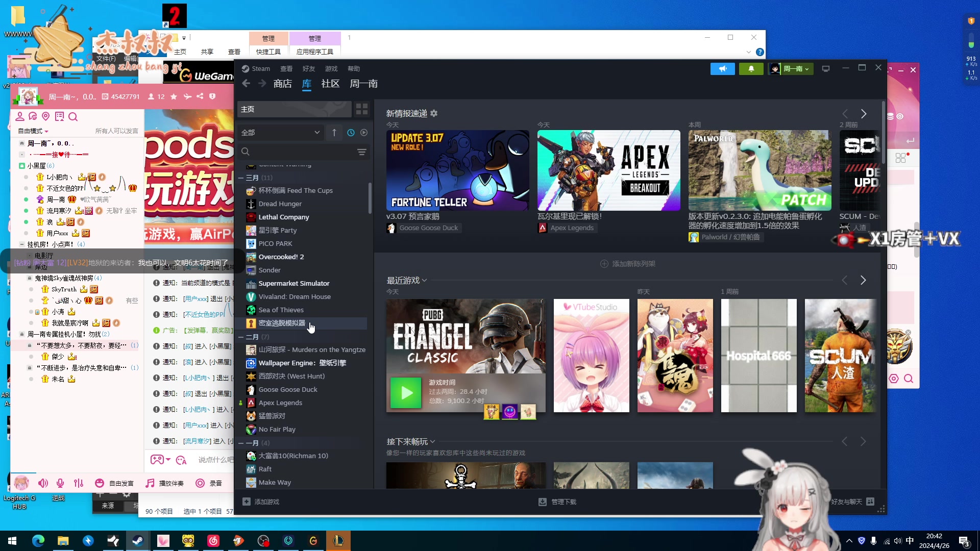Open Friends and Chat button
This screenshot has height=551, width=980.
click(x=852, y=502)
